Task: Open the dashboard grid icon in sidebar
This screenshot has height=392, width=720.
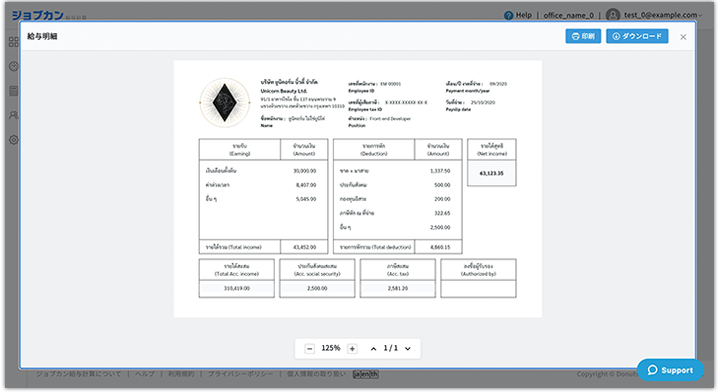Action: [x=14, y=42]
